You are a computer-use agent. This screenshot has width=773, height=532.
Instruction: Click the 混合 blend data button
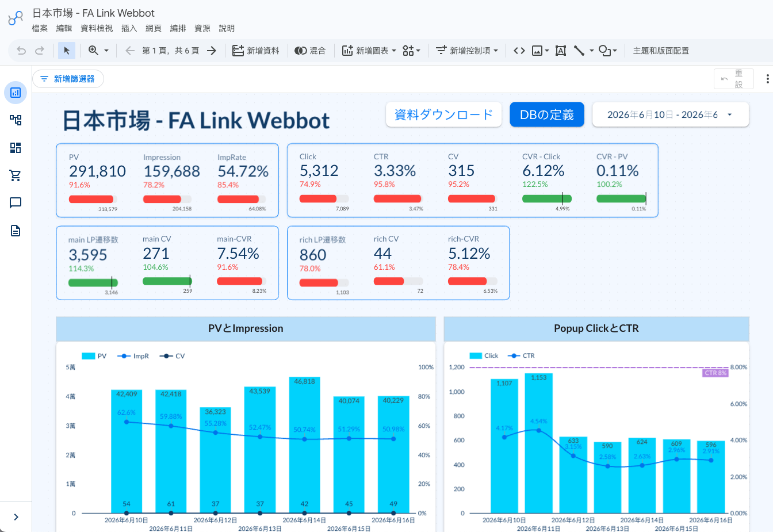coord(310,51)
